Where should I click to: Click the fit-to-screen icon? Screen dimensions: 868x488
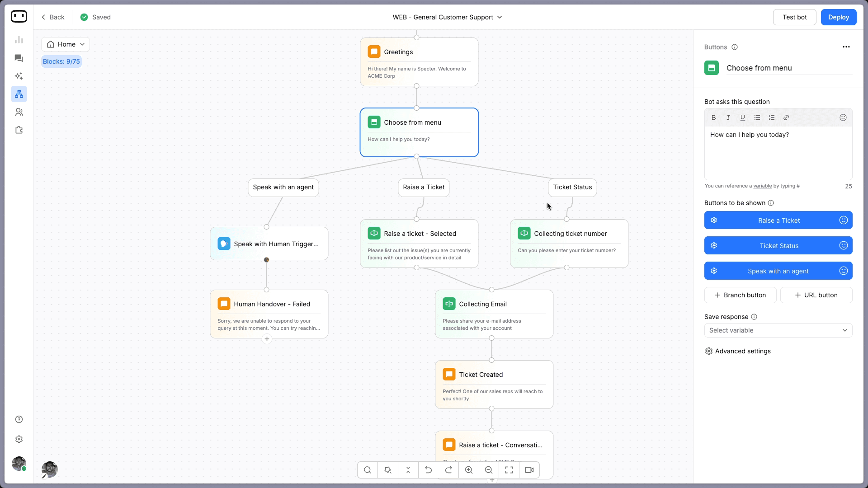(509, 470)
